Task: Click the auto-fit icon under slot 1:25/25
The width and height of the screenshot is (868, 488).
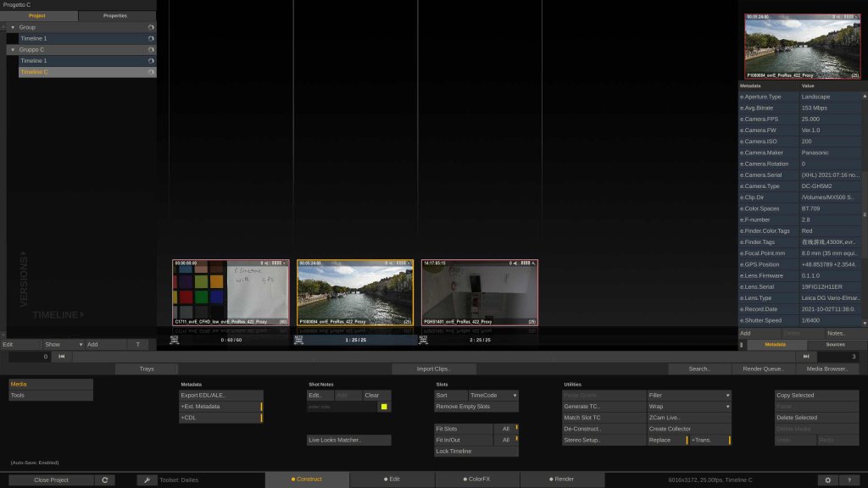Action: pos(299,340)
